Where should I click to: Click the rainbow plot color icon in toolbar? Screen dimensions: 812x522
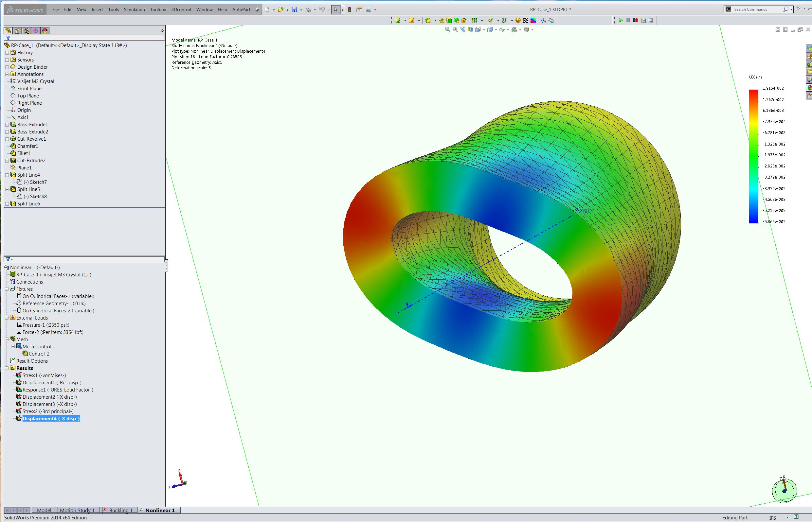tap(533, 20)
